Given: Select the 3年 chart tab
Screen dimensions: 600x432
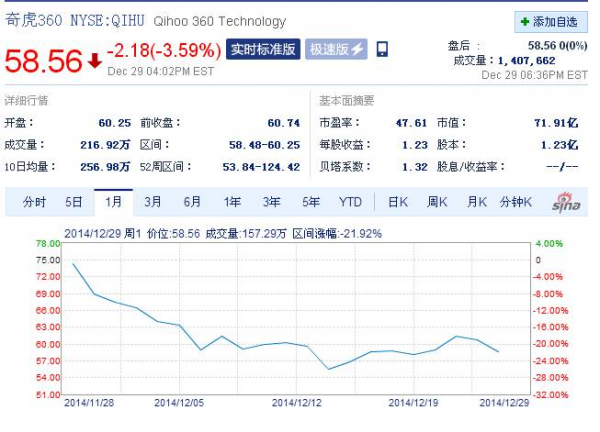Looking at the screenshot, I should coord(271,202).
